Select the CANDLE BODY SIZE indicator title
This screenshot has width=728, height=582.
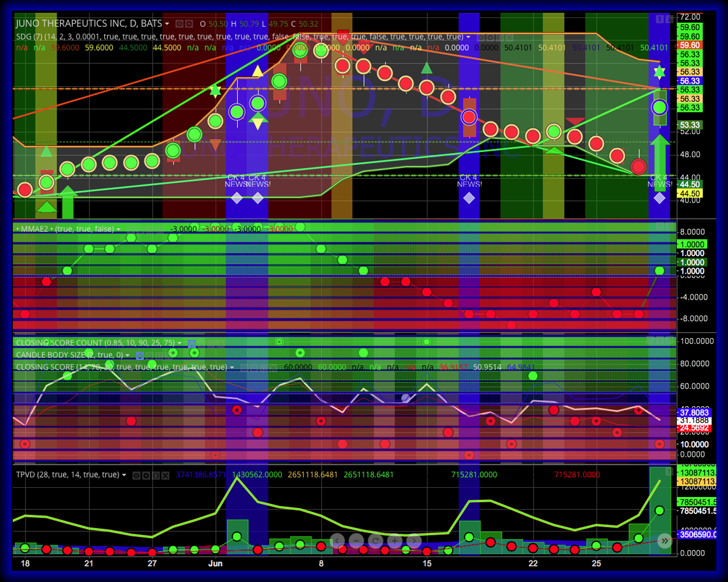69,355
